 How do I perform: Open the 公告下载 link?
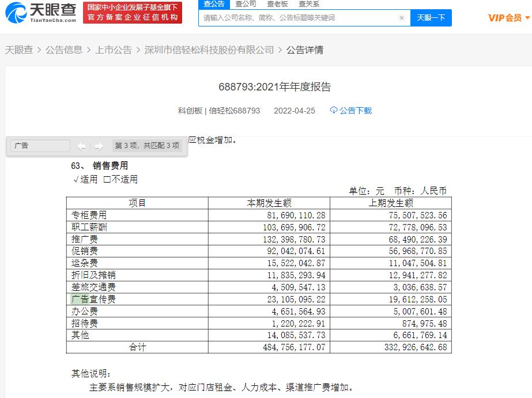point(354,111)
